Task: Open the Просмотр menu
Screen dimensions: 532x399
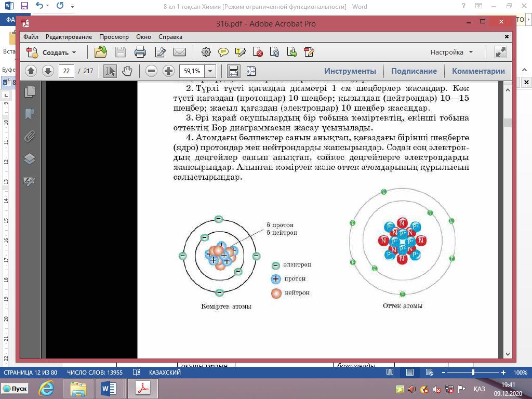Action: click(114, 37)
